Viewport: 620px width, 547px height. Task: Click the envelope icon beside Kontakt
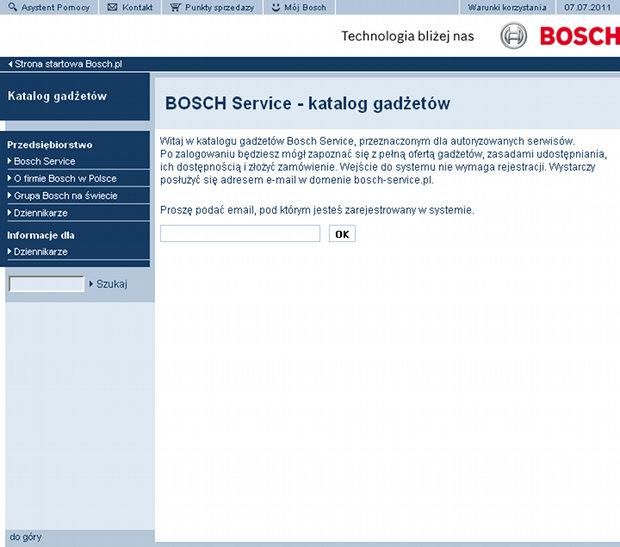point(112,7)
